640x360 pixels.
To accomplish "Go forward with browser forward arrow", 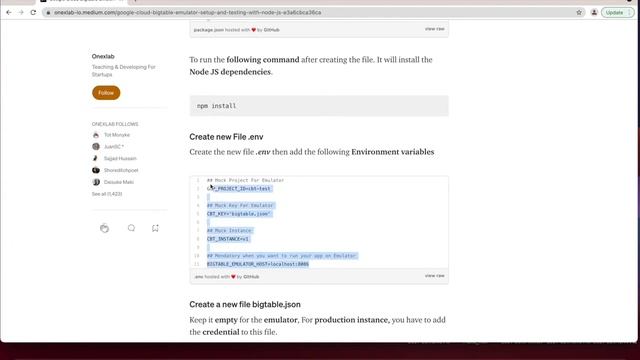I will tap(21, 13).
